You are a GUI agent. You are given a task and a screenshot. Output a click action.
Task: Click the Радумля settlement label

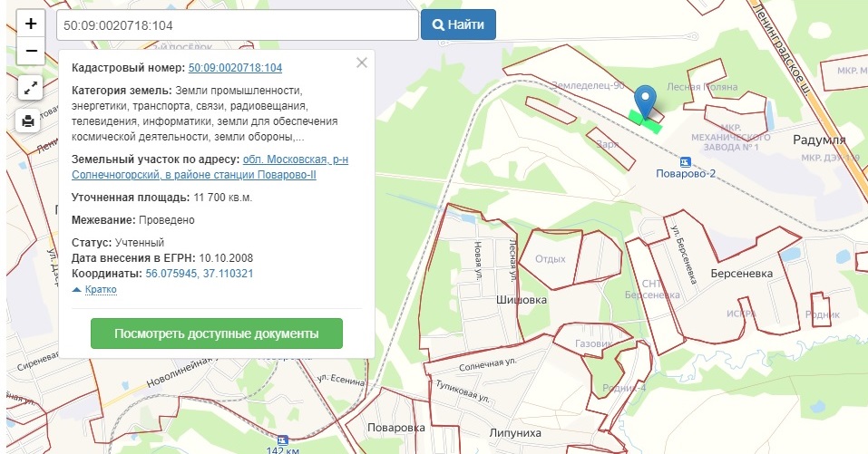[x=818, y=140]
